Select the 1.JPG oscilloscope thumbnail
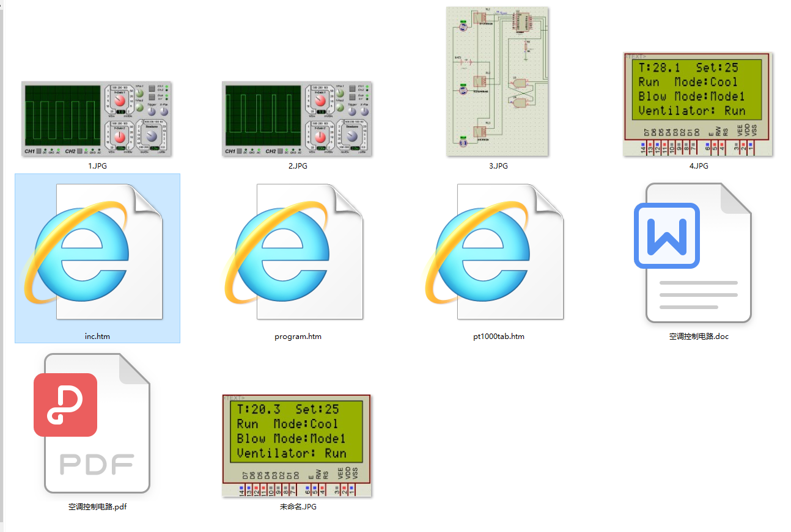 click(x=97, y=118)
